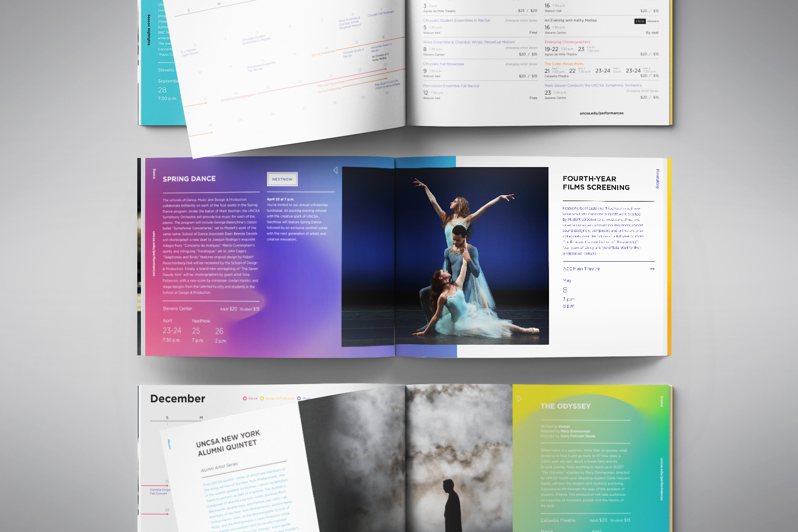
Task: Click the uncsa.edu/performances link under the event listings
Action: 601,113
